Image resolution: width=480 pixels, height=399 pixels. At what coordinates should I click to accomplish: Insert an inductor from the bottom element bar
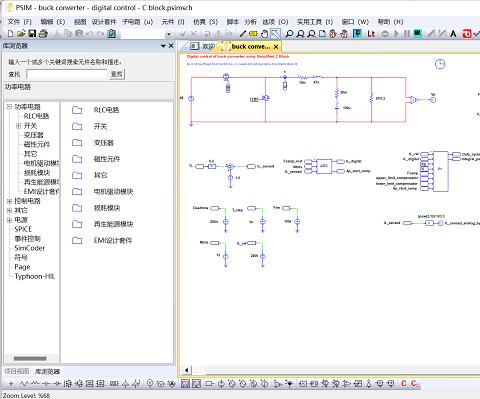point(35,384)
